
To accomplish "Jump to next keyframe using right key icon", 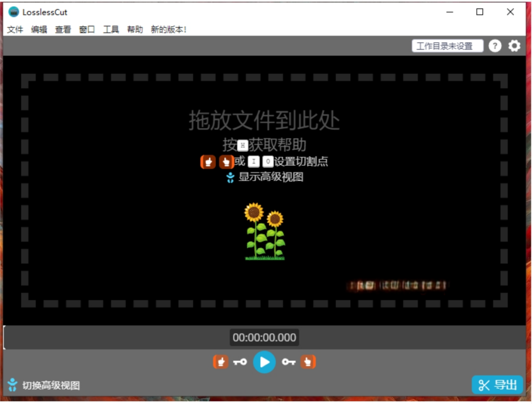I will [x=289, y=362].
